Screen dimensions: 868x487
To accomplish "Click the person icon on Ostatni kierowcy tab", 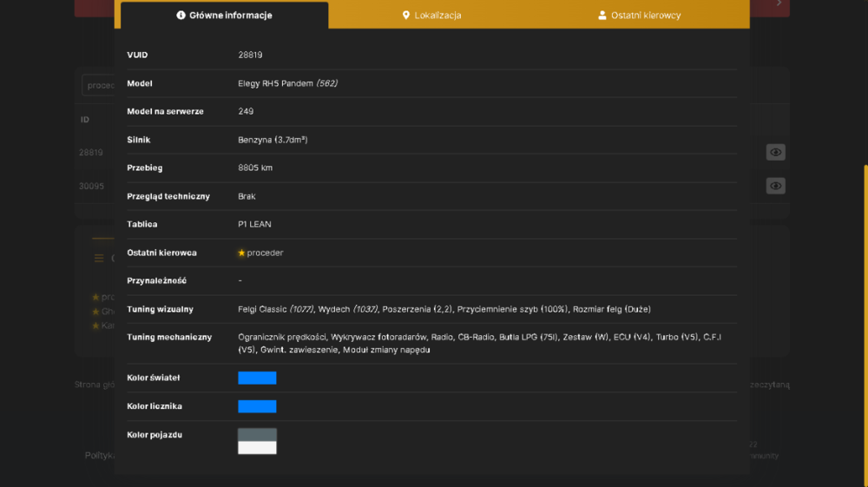I will point(602,15).
